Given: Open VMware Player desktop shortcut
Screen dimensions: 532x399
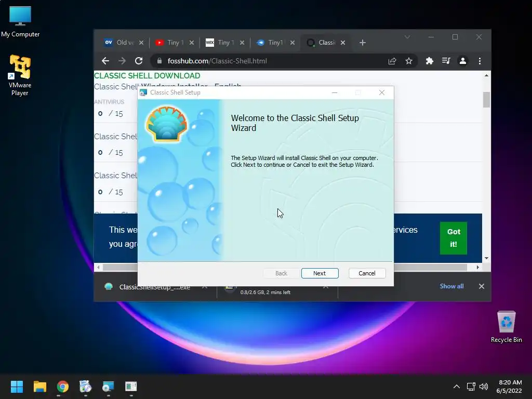Looking at the screenshot, I should (20, 75).
